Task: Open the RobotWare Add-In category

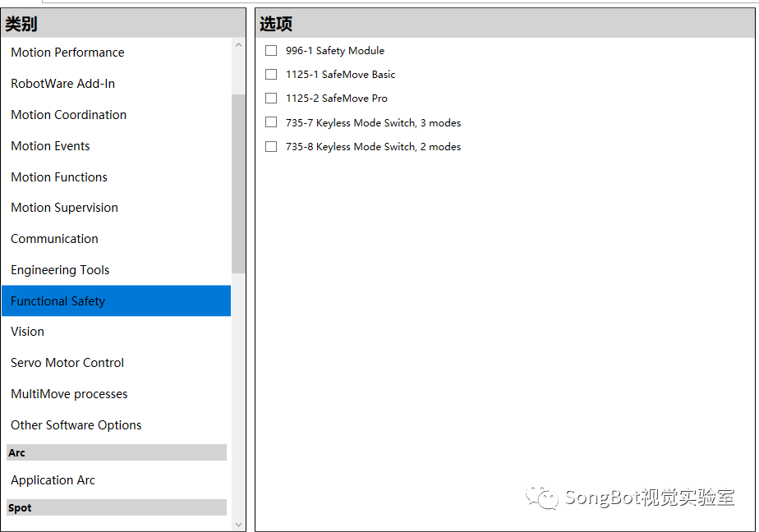Action: point(116,84)
